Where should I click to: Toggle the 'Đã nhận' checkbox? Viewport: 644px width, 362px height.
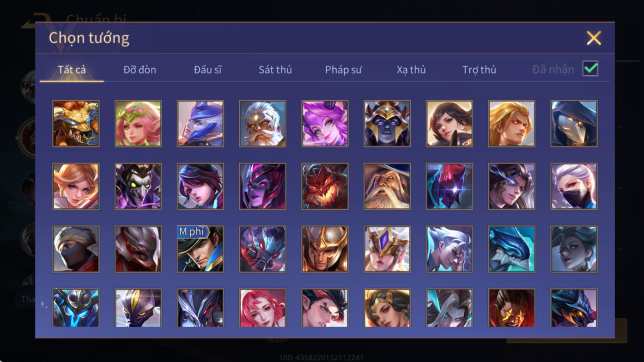pyautogui.click(x=590, y=69)
